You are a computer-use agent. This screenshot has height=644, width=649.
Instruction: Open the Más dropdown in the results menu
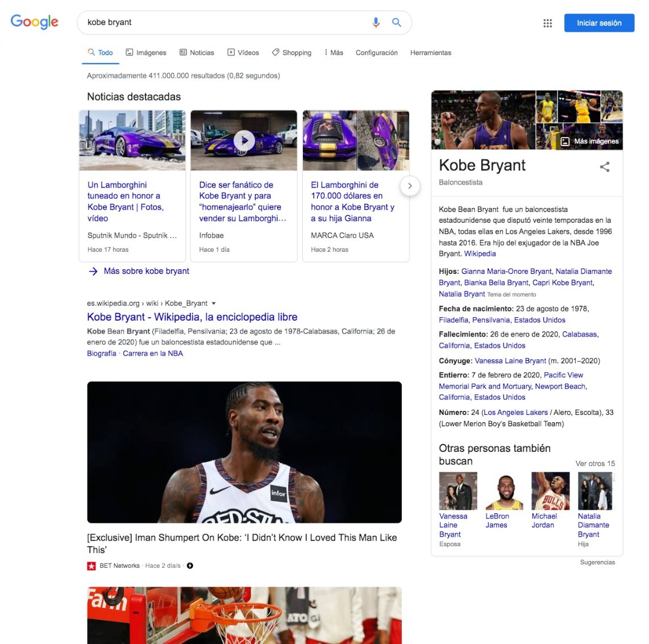[x=333, y=52]
